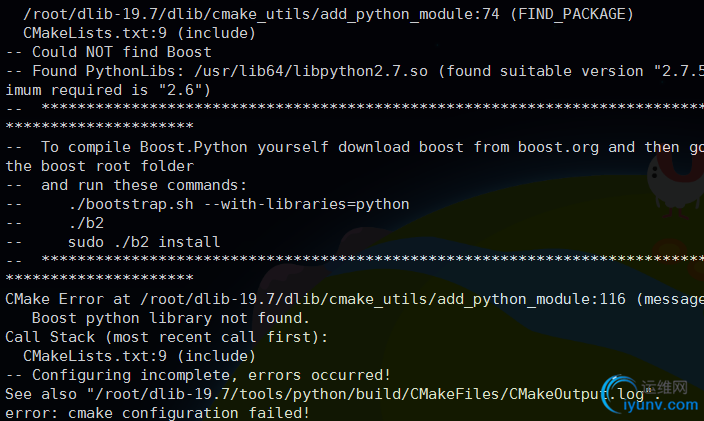Screen dimensions: 704x421
Task: Click the line '-- Could NOT find Boost'
Action: pos(108,52)
